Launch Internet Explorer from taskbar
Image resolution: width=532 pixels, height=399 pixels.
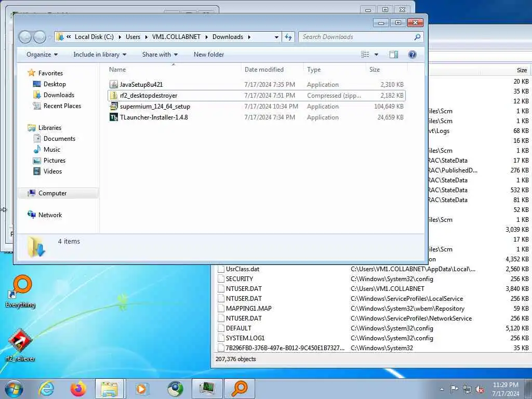pyautogui.click(x=46, y=389)
